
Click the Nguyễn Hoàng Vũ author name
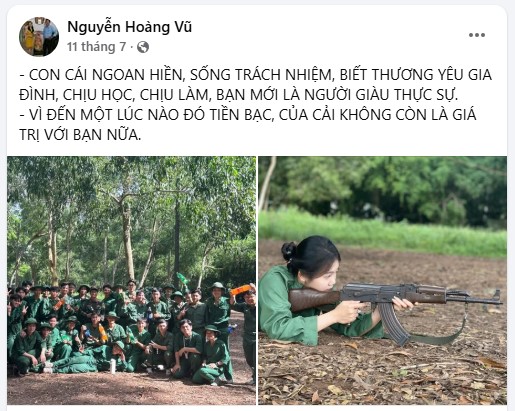(x=129, y=27)
